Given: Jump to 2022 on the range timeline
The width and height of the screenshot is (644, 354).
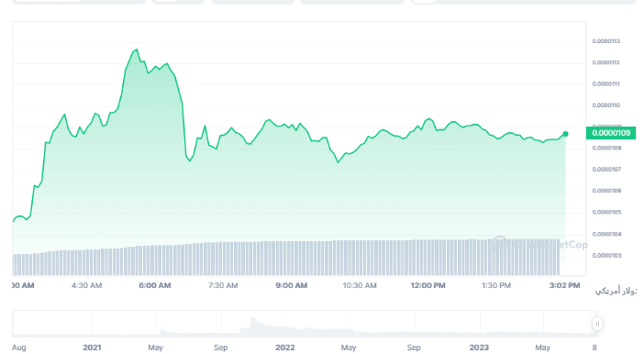Looking at the screenshot, I should click(x=285, y=348).
